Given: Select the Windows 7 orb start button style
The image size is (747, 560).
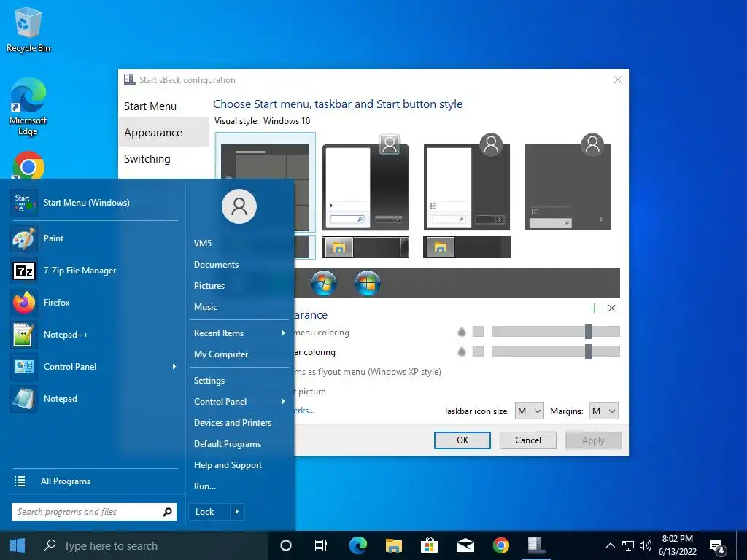Looking at the screenshot, I should tap(324, 283).
